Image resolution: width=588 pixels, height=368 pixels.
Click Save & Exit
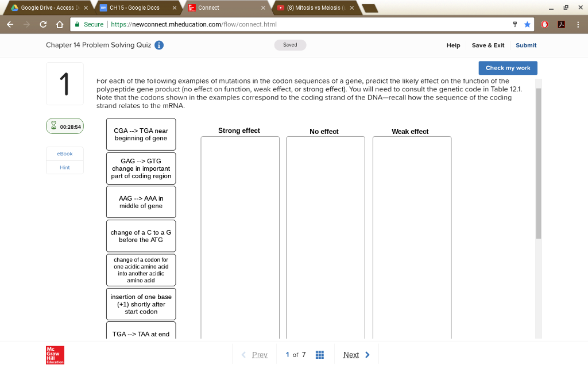pos(488,45)
